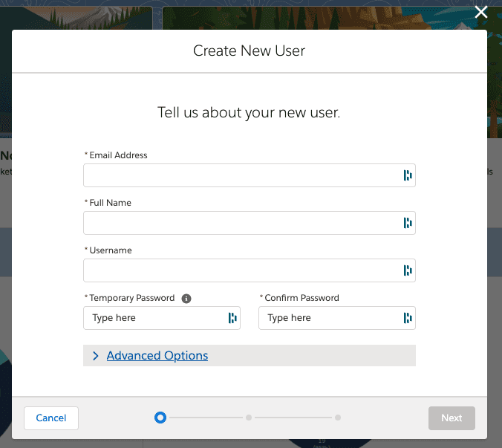Click password manager icon in Confirm Password field
Viewport: 502px width, 448px height.
tap(407, 318)
